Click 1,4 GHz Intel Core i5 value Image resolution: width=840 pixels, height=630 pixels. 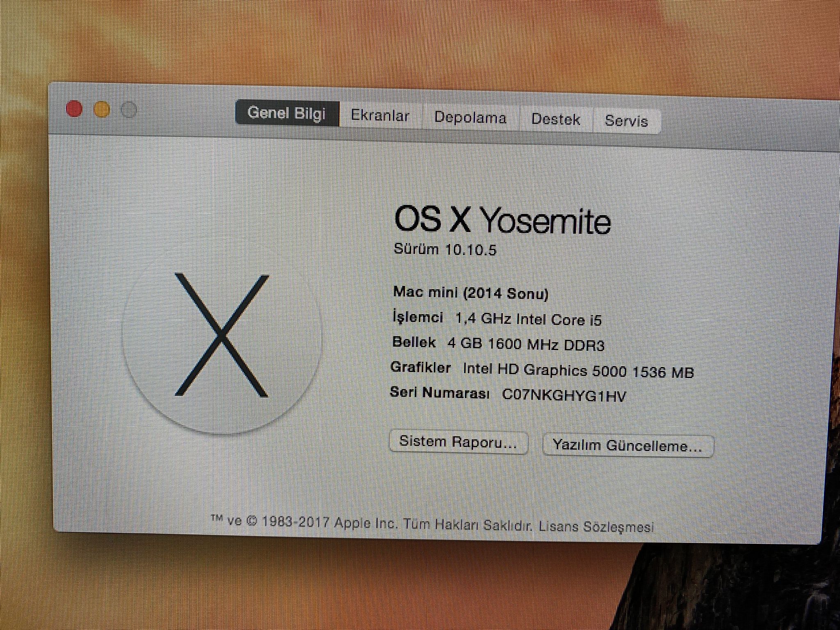pos(529,319)
